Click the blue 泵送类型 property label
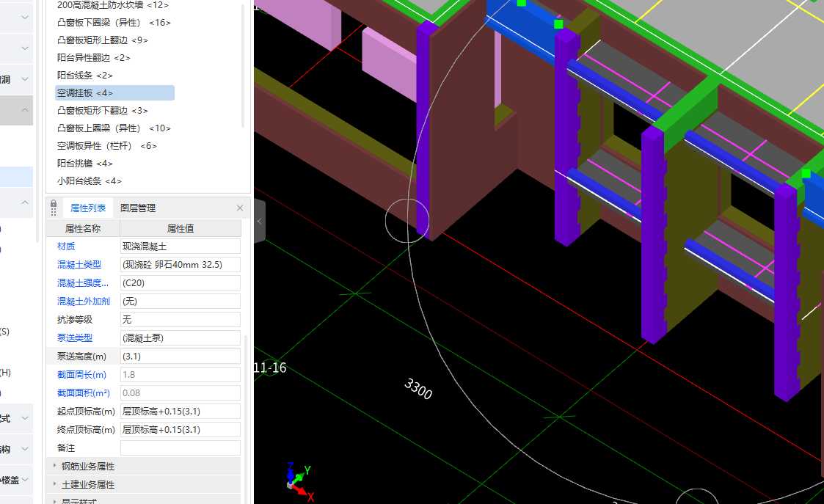Image resolution: width=824 pixels, height=504 pixels. pos(75,338)
